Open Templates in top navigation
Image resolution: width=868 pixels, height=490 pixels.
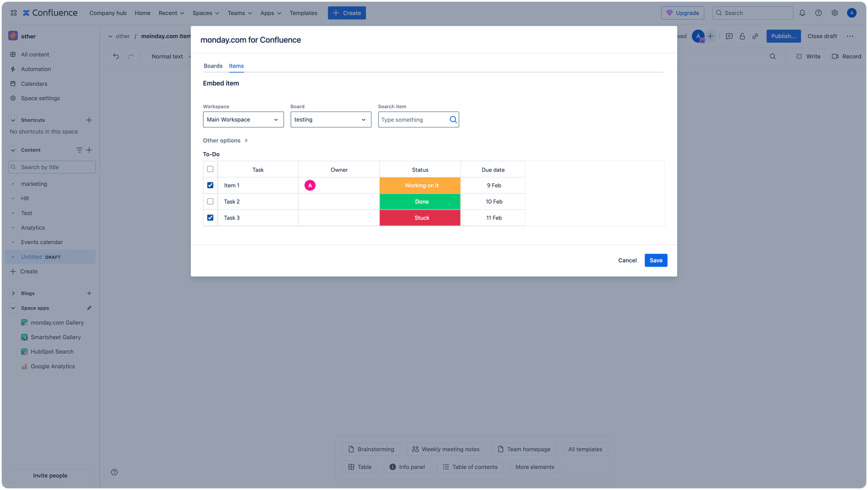click(303, 13)
